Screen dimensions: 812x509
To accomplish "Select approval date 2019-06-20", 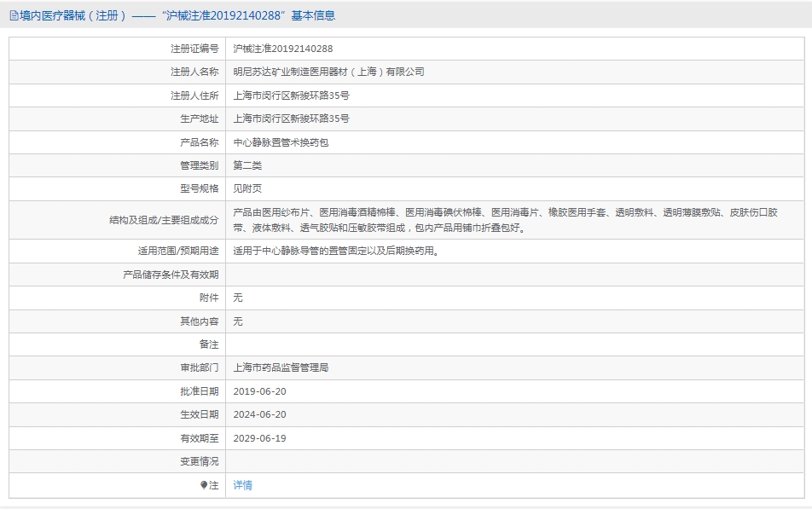I will coord(259,391).
